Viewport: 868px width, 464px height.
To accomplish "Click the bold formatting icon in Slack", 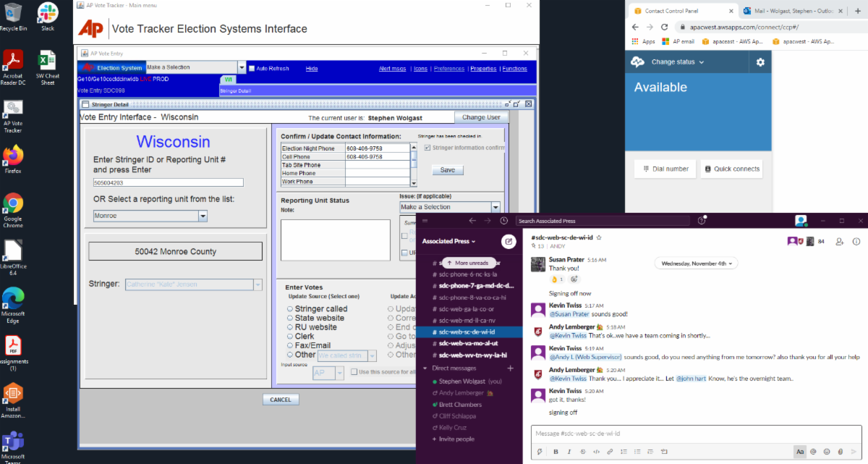I will pos(556,452).
